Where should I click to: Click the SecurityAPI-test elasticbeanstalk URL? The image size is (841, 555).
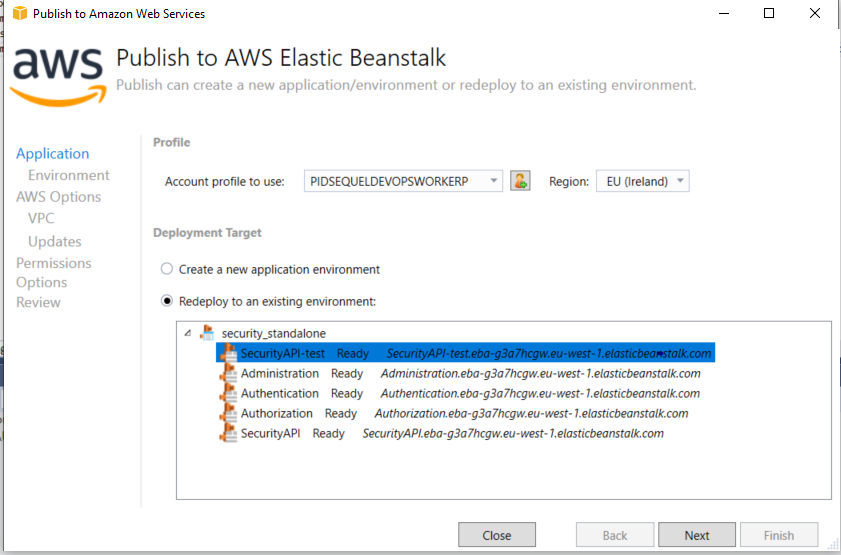[x=549, y=353]
